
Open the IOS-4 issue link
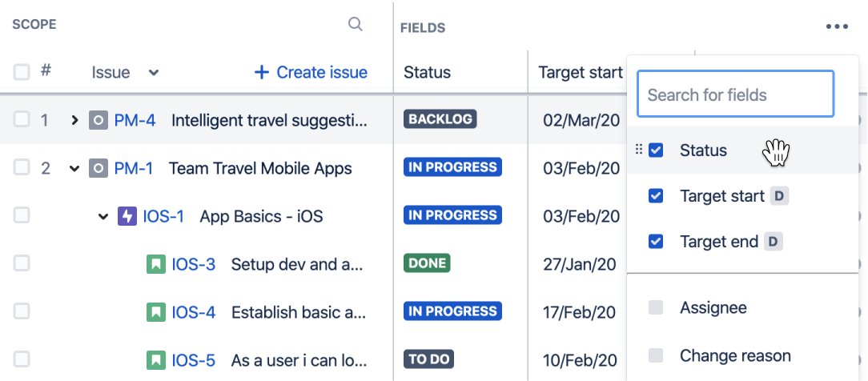pyautogui.click(x=193, y=312)
